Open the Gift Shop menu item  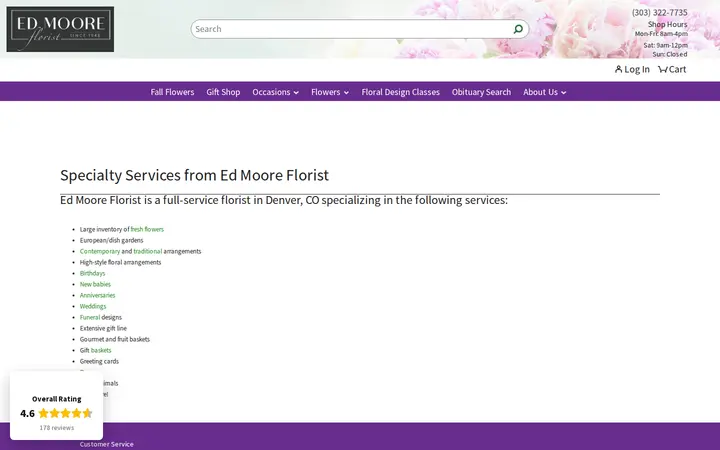(x=223, y=92)
